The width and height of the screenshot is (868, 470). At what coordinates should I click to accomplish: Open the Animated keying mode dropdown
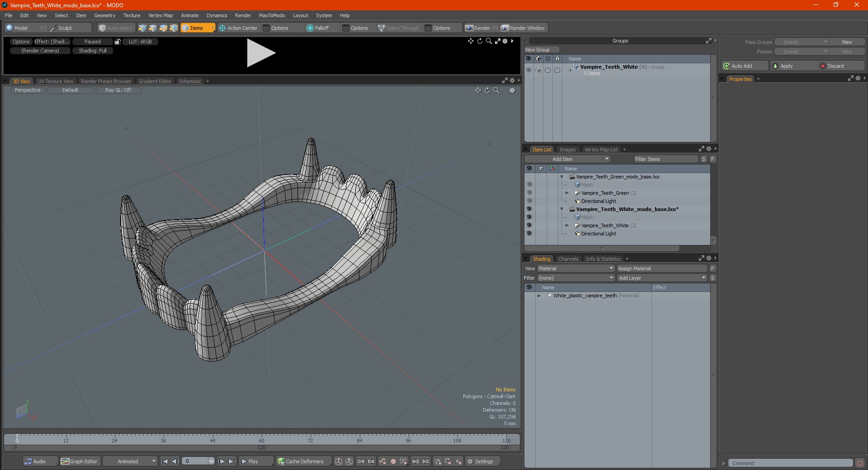pos(130,461)
